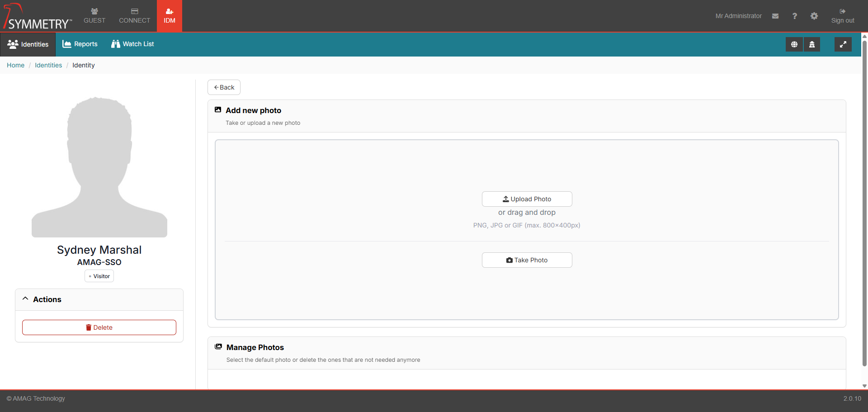Go back using the Back button
This screenshot has height=412, width=868.
(224, 87)
